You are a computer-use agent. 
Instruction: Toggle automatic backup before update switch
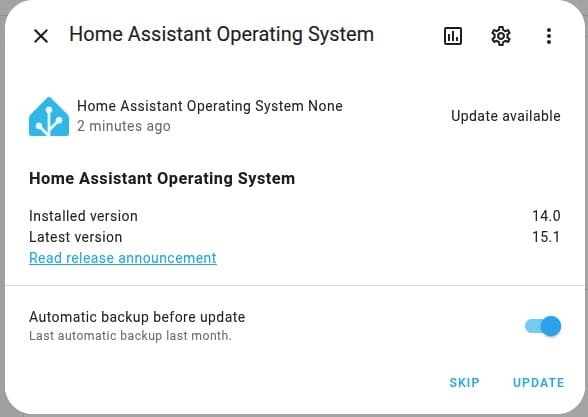click(x=543, y=326)
